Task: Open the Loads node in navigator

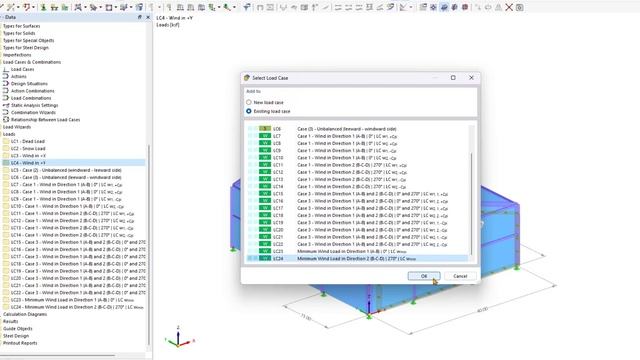Action: [9, 134]
